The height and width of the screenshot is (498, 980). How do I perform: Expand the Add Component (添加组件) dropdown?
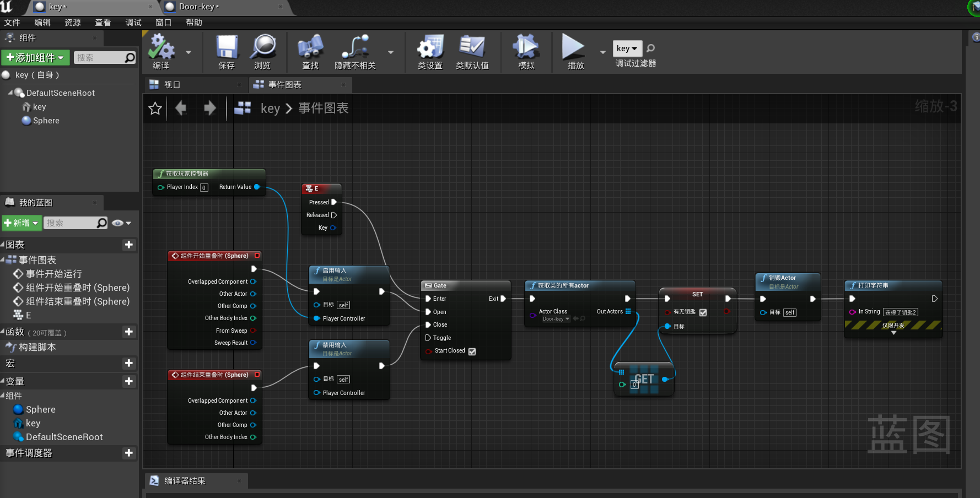(x=35, y=58)
